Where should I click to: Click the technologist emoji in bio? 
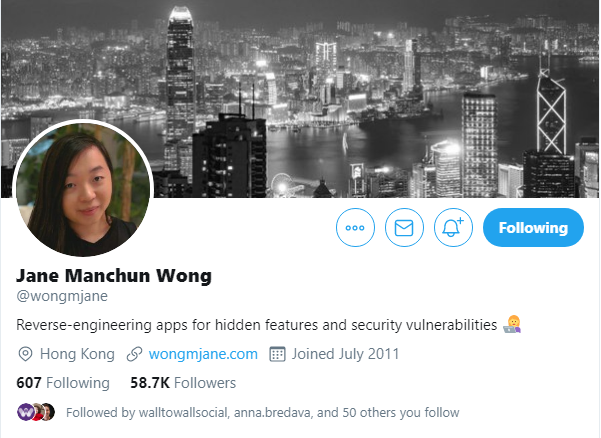tap(512, 324)
